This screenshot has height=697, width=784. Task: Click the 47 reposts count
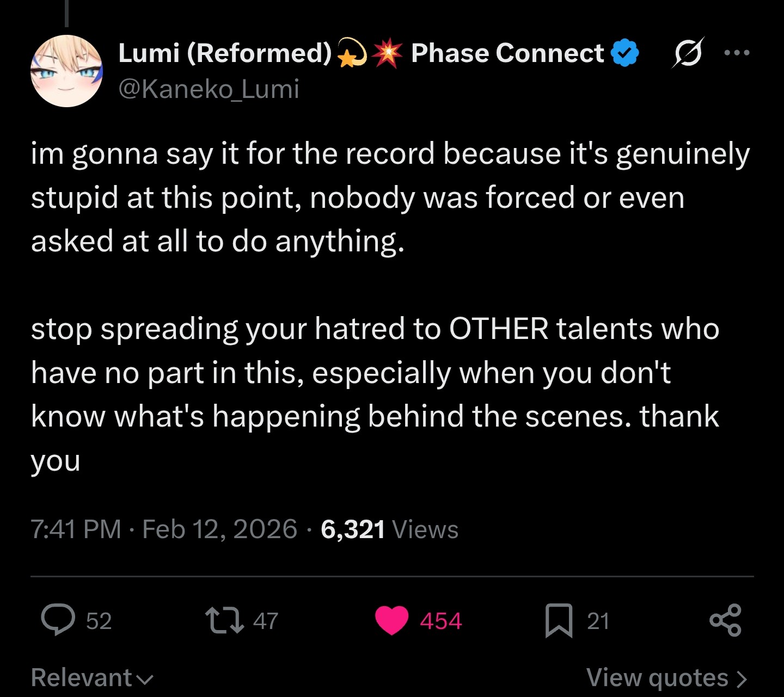266,621
